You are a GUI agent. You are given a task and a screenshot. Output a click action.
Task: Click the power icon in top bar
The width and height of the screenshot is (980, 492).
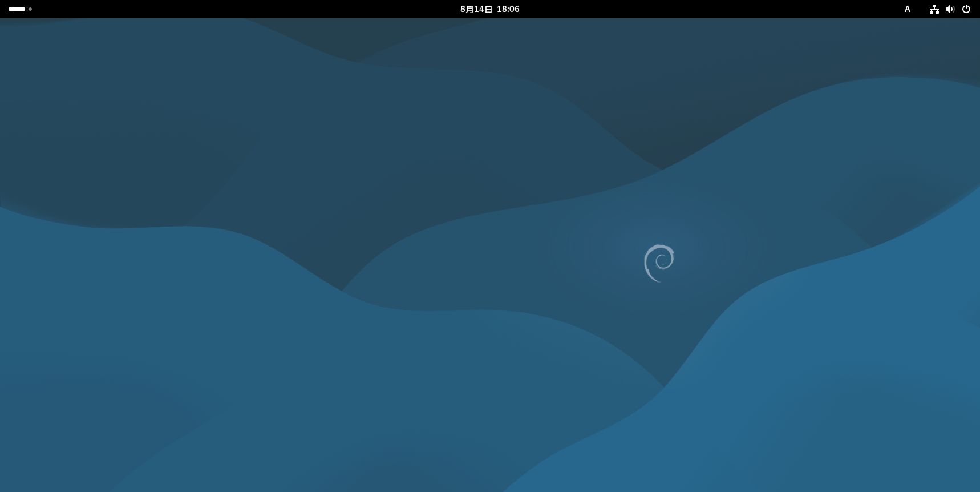[x=966, y=9]
